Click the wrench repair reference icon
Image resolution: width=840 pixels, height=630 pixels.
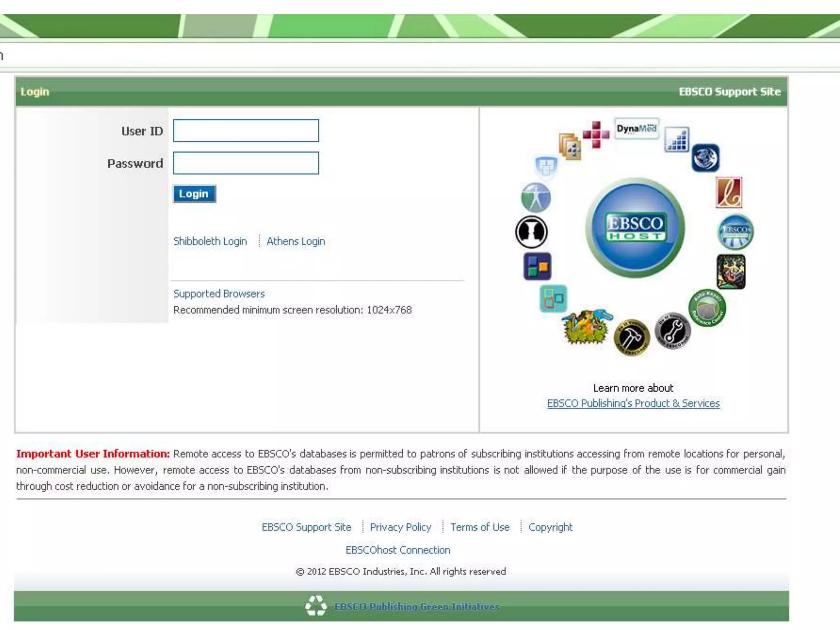[x=673, y=331]
